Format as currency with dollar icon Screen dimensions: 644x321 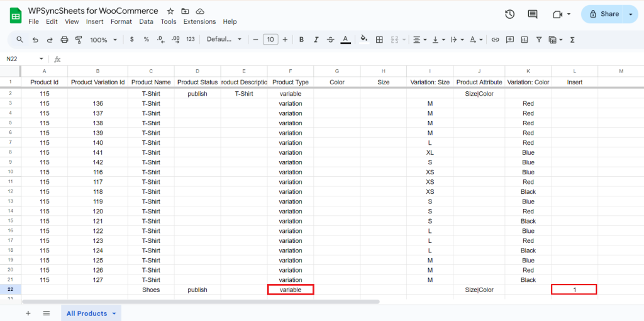(x=132, y=40)
